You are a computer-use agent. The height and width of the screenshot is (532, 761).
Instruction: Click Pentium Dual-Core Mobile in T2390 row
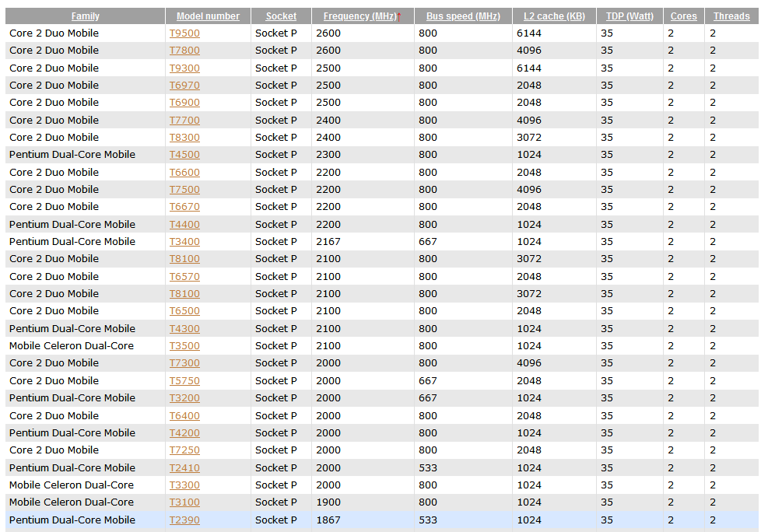(x=72, y=520)
